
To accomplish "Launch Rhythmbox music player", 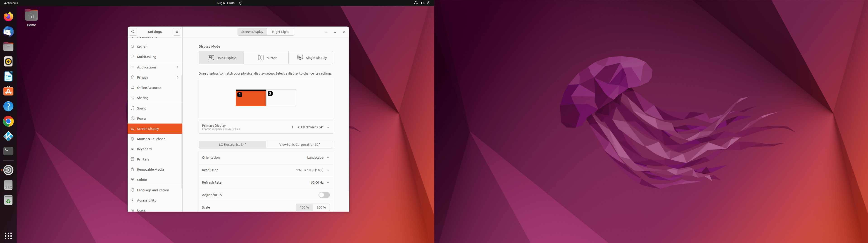I will coord(8,61).
